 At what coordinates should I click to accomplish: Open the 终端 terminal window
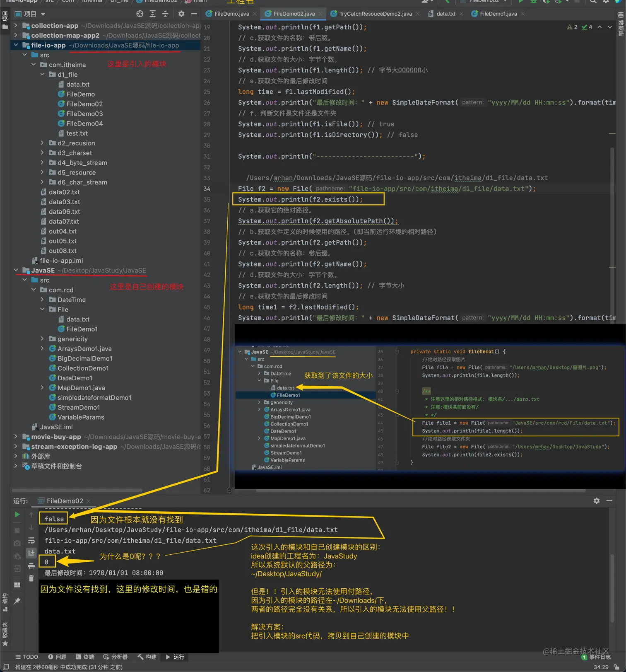tap(85, 657)
